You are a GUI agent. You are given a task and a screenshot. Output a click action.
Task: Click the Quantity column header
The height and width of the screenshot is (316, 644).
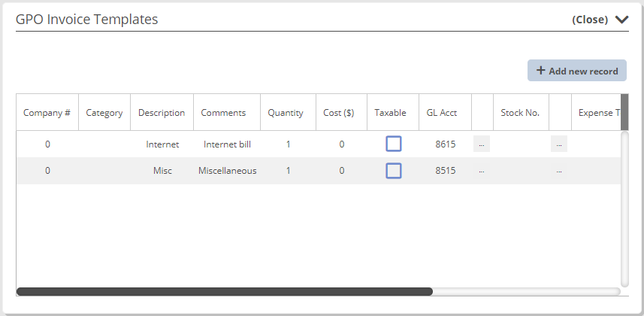(x=286, y=113)
